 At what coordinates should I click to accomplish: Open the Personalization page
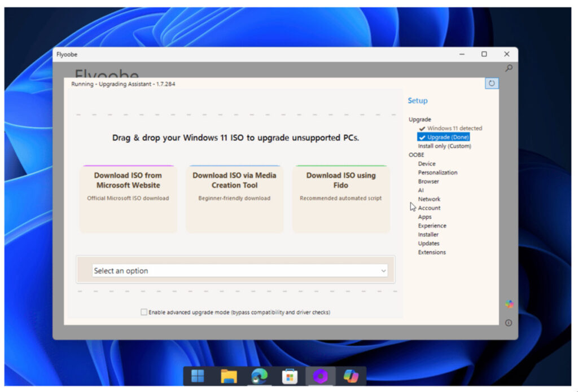click(437, 173)
